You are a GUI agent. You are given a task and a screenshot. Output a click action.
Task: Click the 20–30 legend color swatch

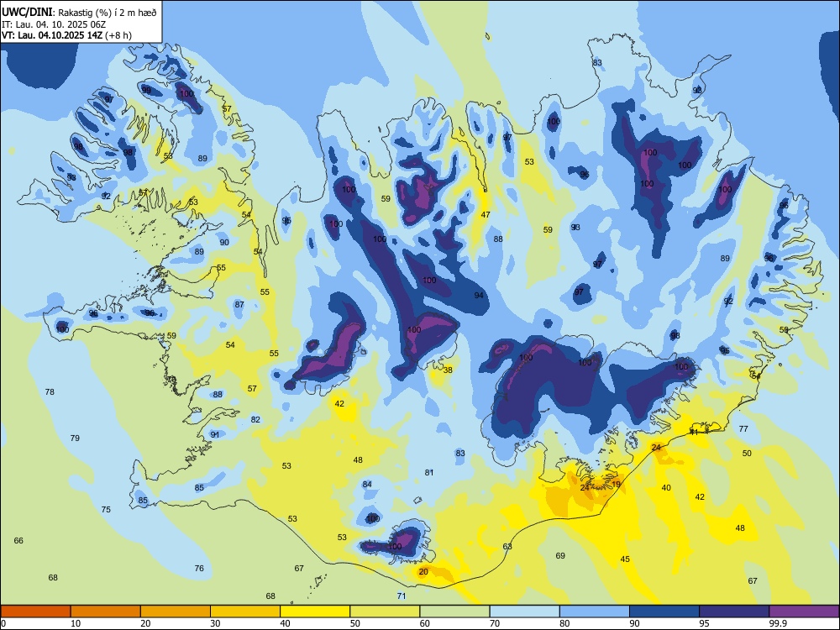pos(176,612)
